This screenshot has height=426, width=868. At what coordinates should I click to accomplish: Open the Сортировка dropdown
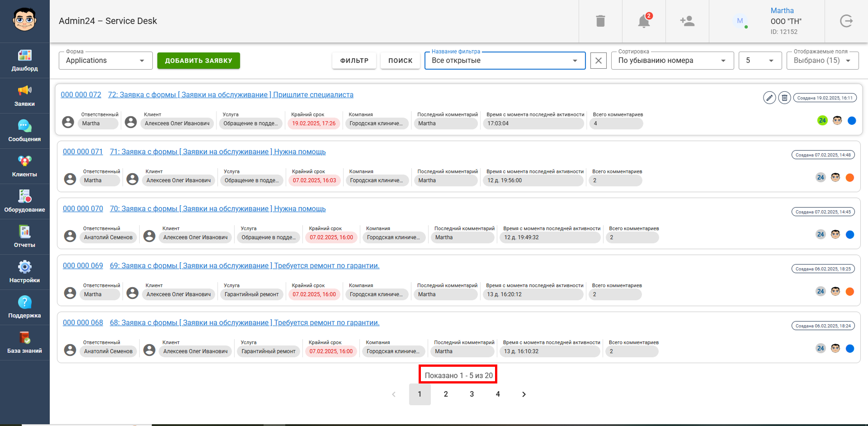tap(672, 61)
